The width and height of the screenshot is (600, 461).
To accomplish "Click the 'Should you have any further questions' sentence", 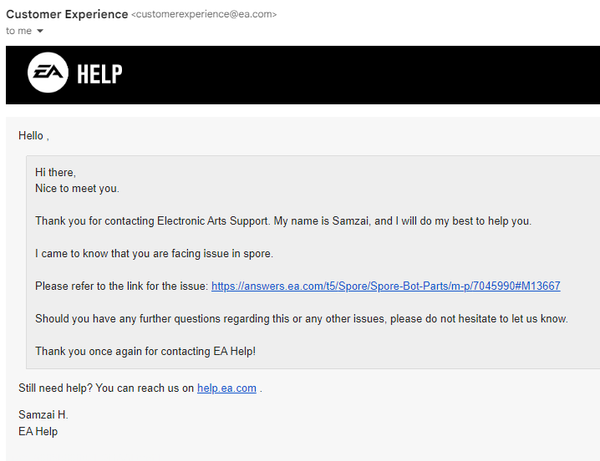I will [302, 319].
